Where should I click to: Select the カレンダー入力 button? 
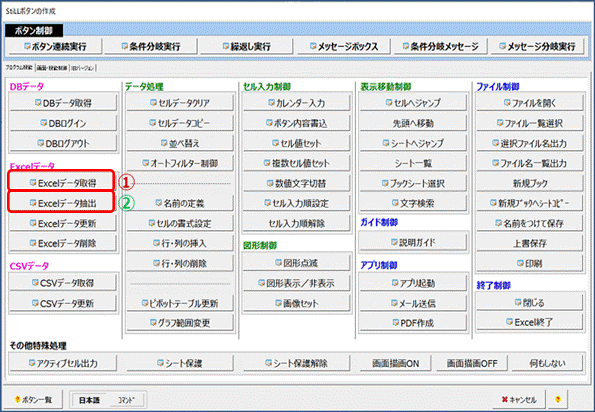tap(296, 103)
